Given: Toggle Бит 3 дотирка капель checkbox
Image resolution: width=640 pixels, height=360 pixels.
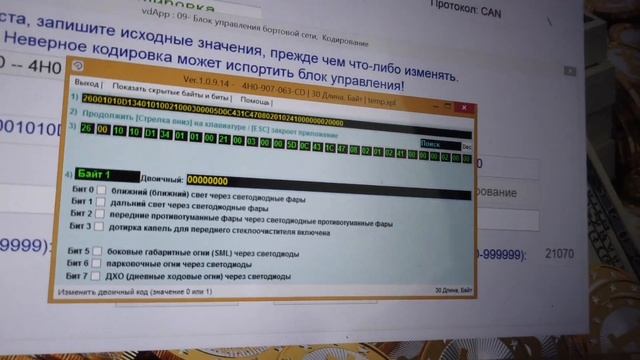Looking at the screenshot, I should (x=99, y=227).
